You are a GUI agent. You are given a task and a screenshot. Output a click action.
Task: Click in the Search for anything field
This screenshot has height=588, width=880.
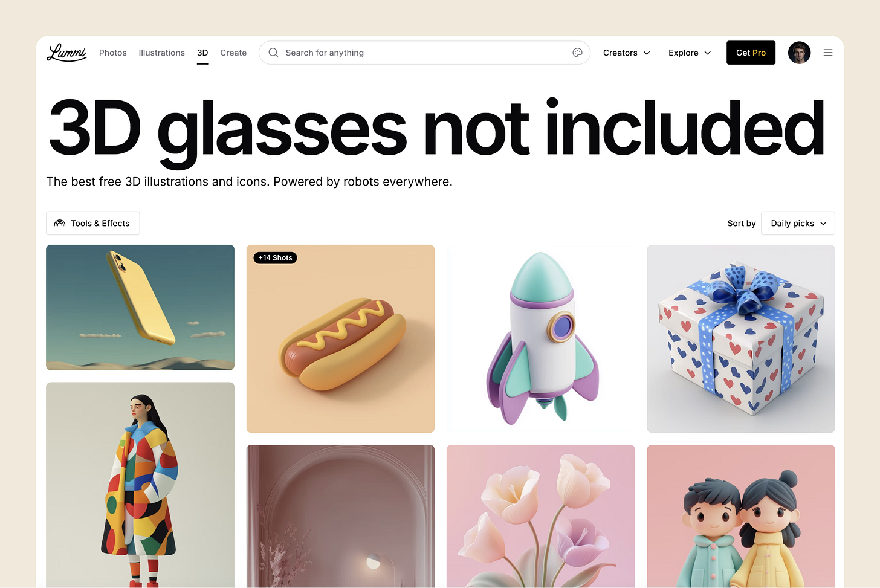coord(424,53)
